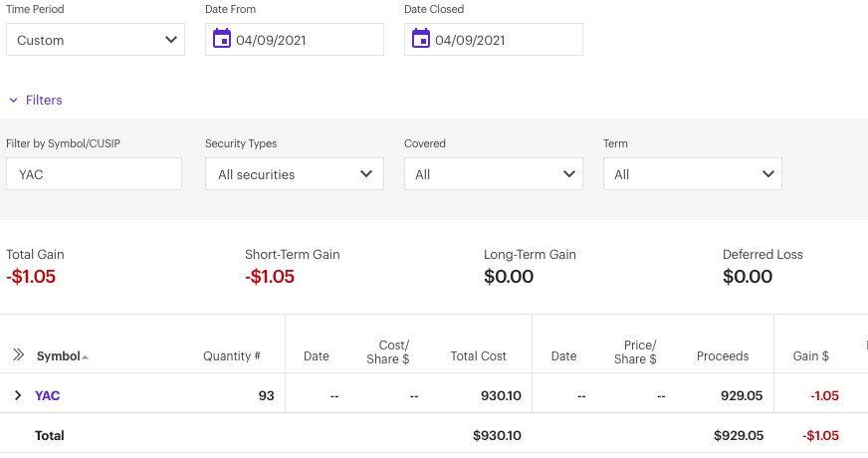Viewport: 868px width, 458px height.
Task: Open the Covered dropdown
Action: point(494,174)
